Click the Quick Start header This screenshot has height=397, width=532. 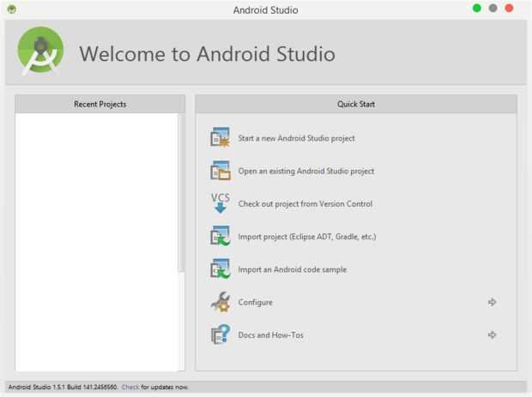356,104
